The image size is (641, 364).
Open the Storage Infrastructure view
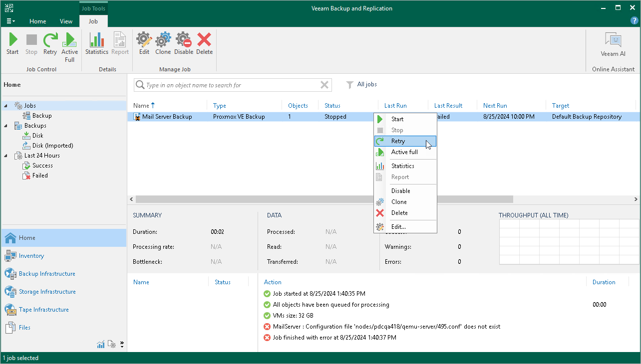click(64, 292)
